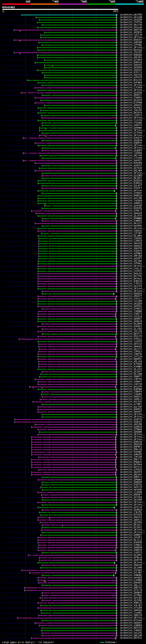The height and width of the screenshot is (644, 146).
Task: Select the UniRef100_D0FWK8 label
Action: point(131,82)
